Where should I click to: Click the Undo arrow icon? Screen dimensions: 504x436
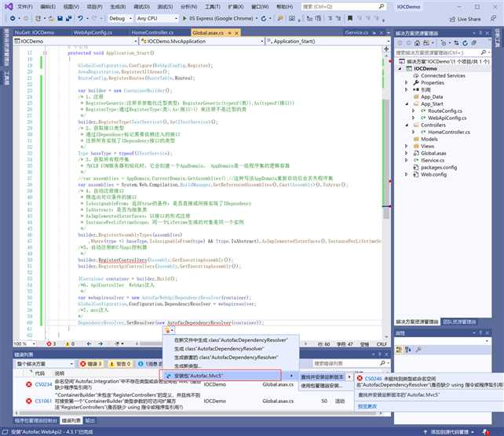pos(80,19)
